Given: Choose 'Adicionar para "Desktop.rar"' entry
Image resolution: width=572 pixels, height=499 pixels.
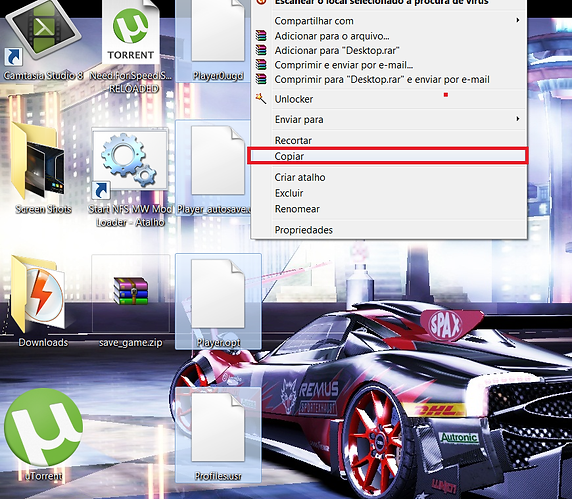Looking at the screenshot, I should (389, 50).
